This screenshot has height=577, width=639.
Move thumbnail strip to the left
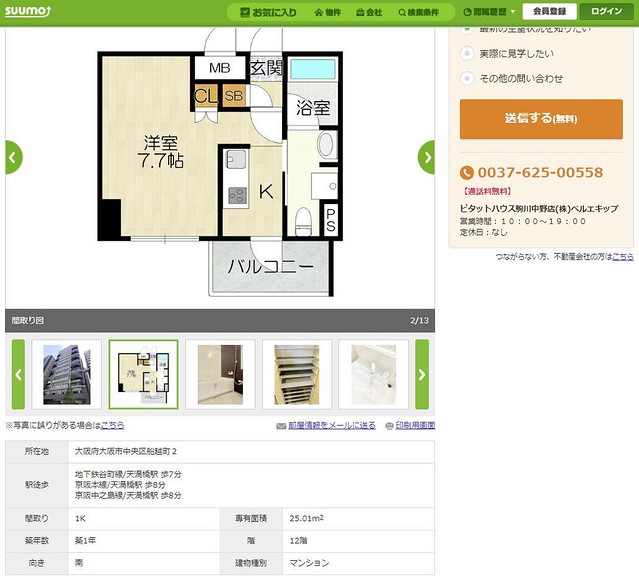pyautogui.click(x=18, y=374)
